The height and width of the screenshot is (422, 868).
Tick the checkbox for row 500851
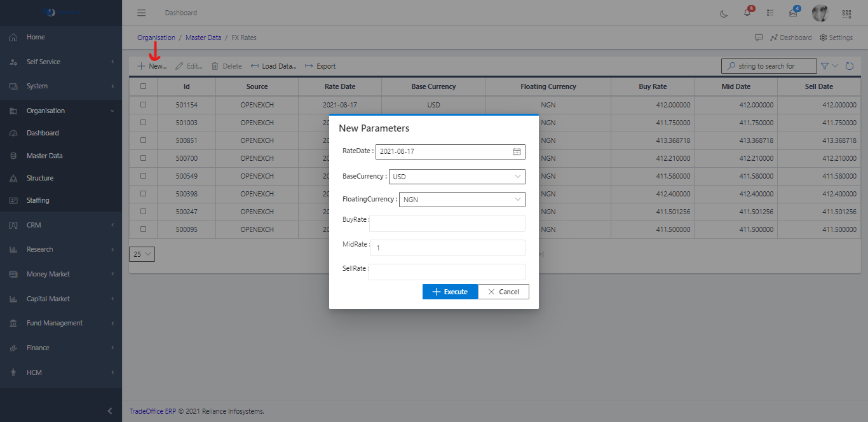click(x=143, y=140)
